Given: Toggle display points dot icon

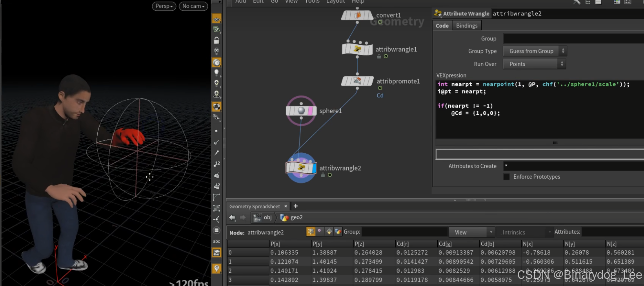Looking at the screenshot, I should tap(216, 131).
